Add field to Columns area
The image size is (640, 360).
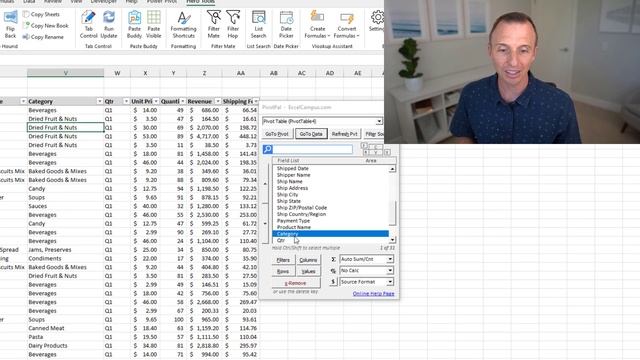[x=308, y=260]
